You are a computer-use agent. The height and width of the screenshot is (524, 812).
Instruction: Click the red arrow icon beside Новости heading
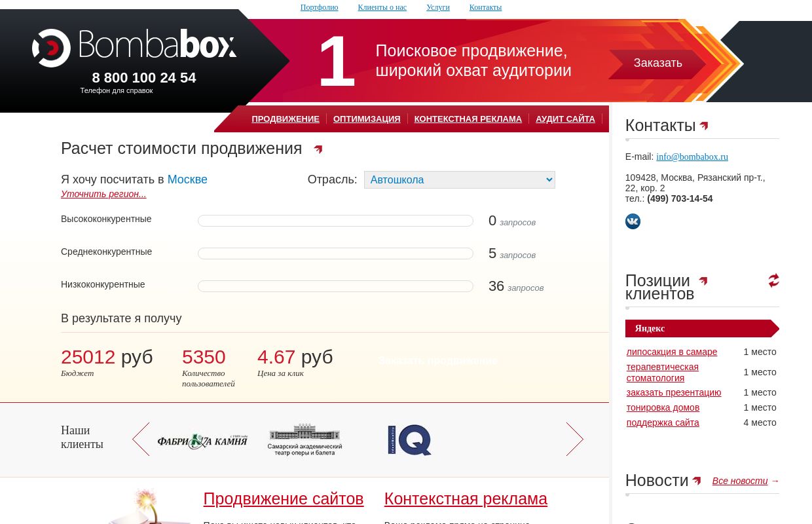click(x=697, y=480)
